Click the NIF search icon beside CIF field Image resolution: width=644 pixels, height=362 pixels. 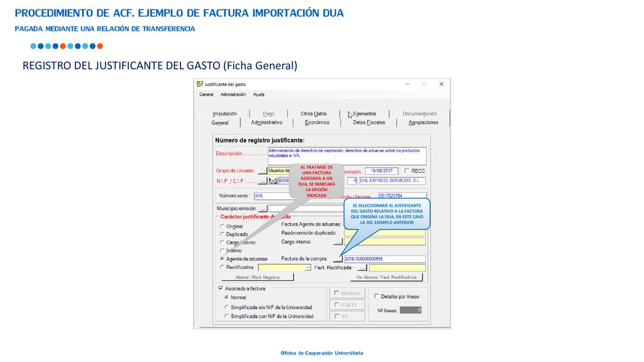coord(273,180)
